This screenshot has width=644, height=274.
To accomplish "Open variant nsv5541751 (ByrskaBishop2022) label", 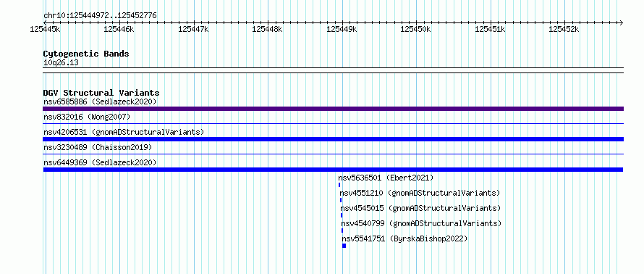I will (x=405, y=239).
